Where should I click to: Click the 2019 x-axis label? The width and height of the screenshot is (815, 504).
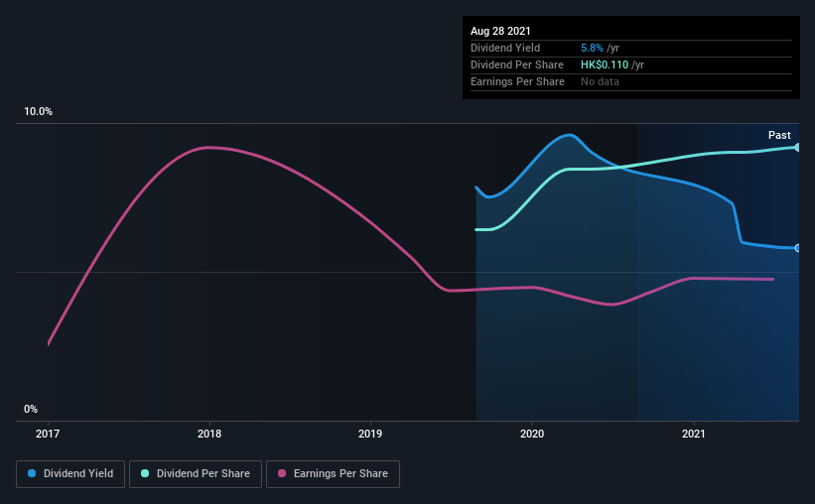(370, 434)
